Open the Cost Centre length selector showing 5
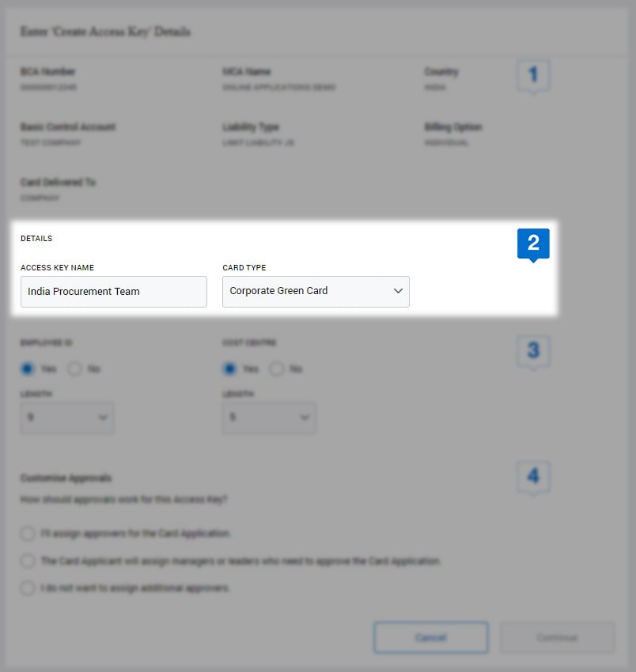636x672 pixels. pos(269,416)
